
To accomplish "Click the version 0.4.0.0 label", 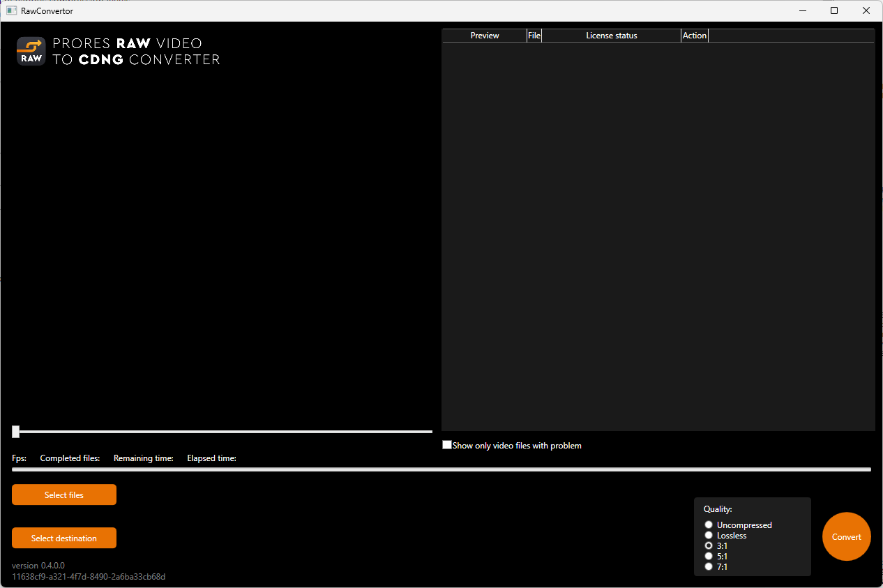I will click(x=37, y=565).
